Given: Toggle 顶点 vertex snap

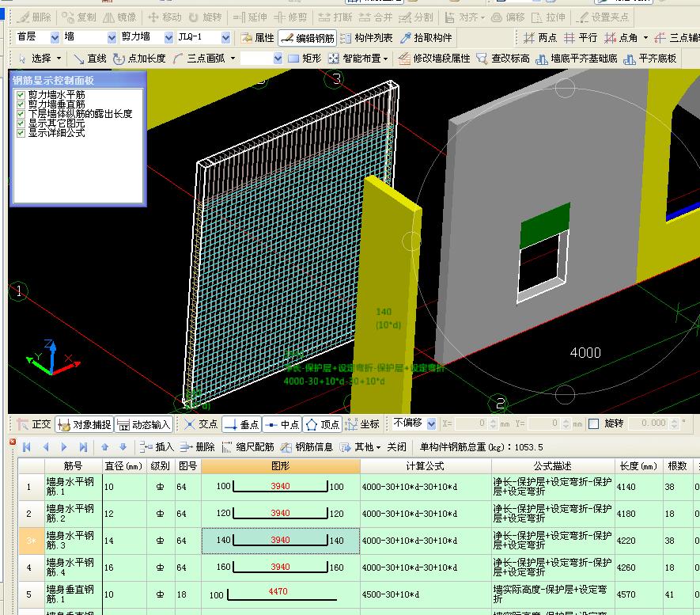Looking at the screenshot, I should [x=323, y=424].
